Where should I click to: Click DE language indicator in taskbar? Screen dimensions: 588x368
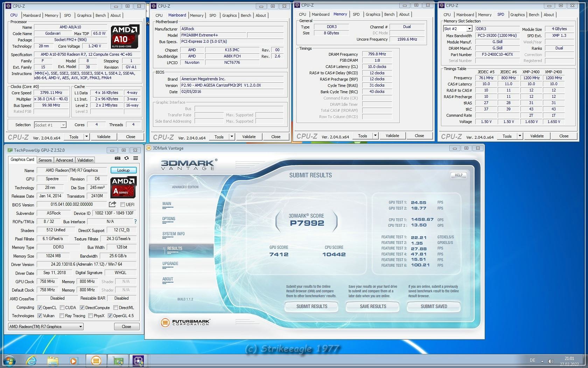(532, 360)
